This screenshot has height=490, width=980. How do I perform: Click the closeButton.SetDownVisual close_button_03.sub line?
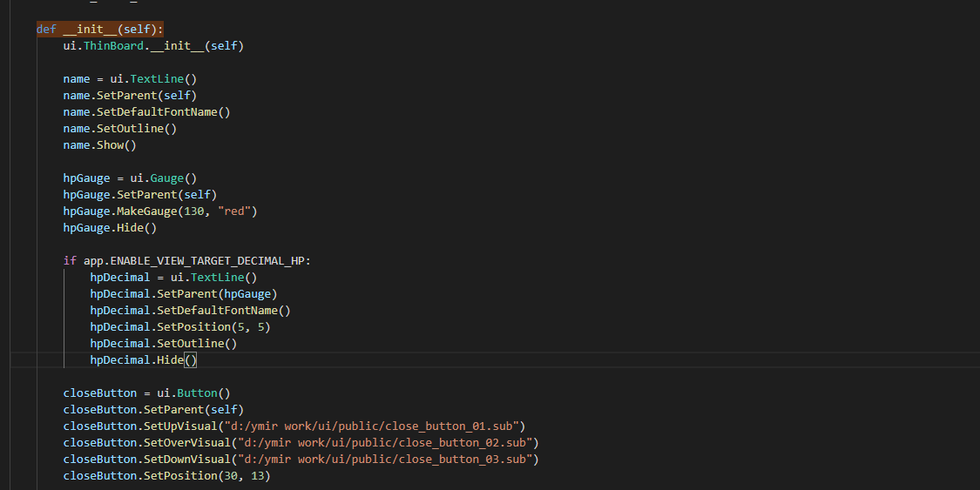coord(301,460)
